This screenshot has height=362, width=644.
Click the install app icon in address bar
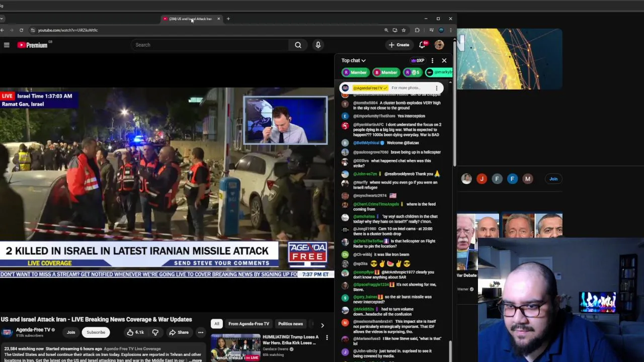[x=395, y=30]
